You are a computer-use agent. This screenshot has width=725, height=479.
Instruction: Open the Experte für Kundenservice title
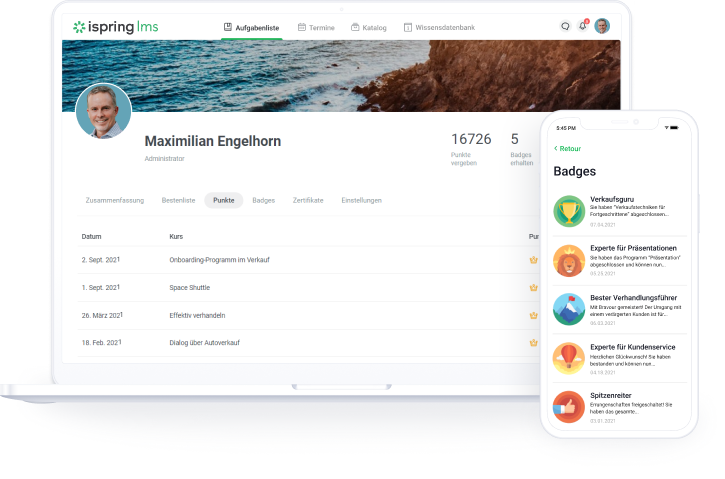(x=633, y=347)
